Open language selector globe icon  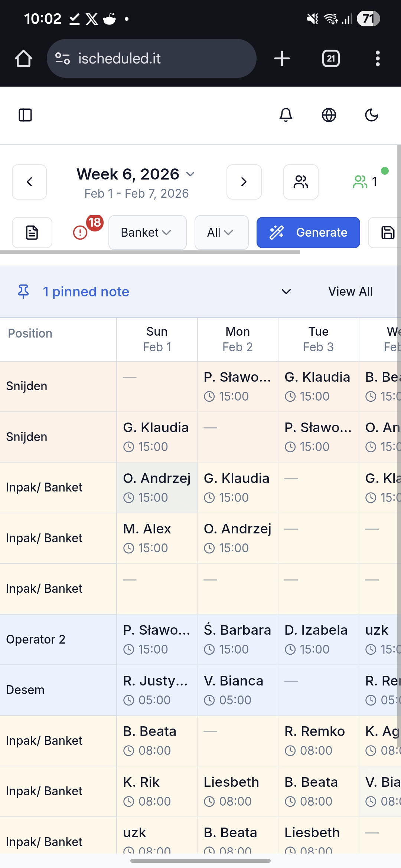329,115
